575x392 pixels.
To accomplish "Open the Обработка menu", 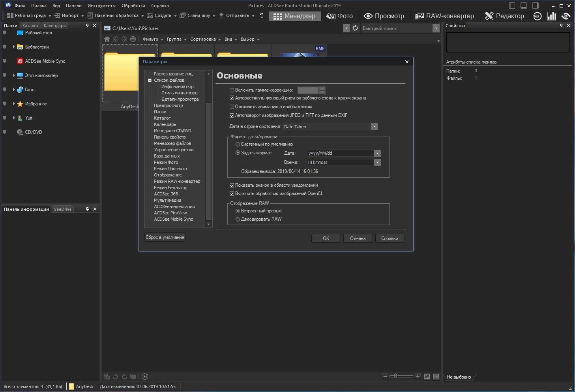I will pos(133,6).
